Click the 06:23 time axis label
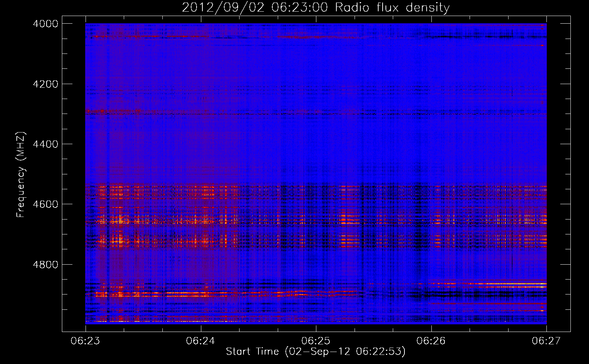 click(x=85, y=341)
